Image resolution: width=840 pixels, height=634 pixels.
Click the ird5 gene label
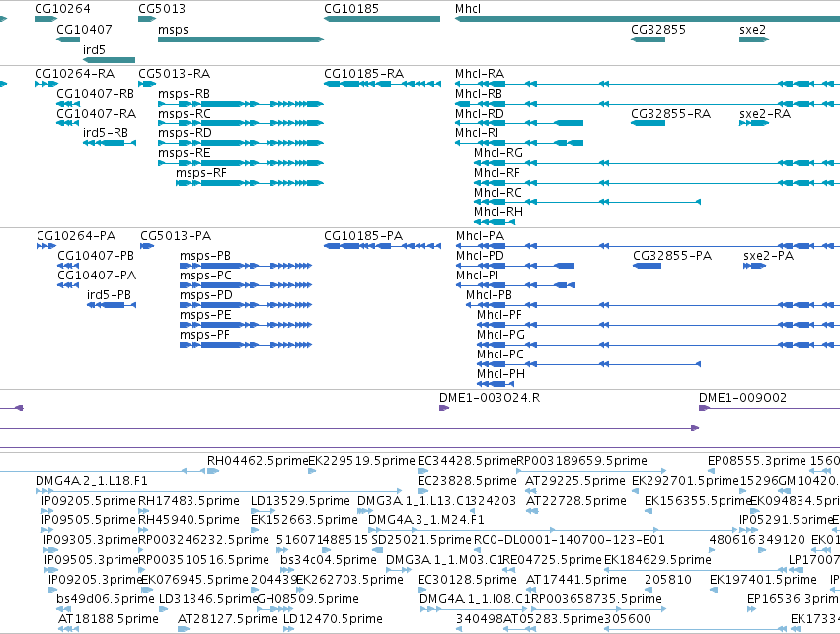[x=94, y=49]
